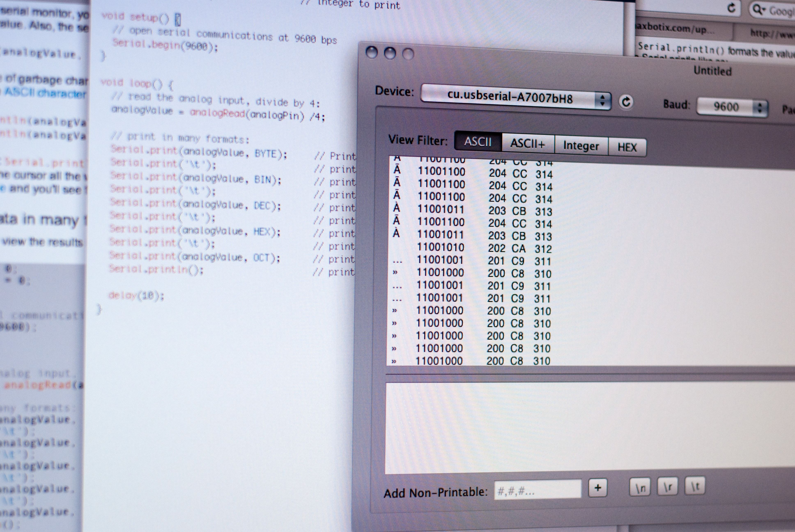Switch to the Integer view filter
Image resolution: width=795 pixels, height=532 pixels.
[x=581, y=146]
